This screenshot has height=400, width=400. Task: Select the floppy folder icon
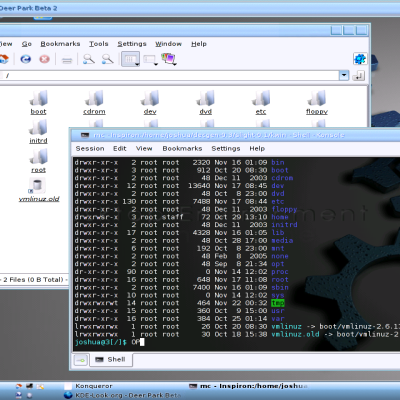click(x=317, y=98)
